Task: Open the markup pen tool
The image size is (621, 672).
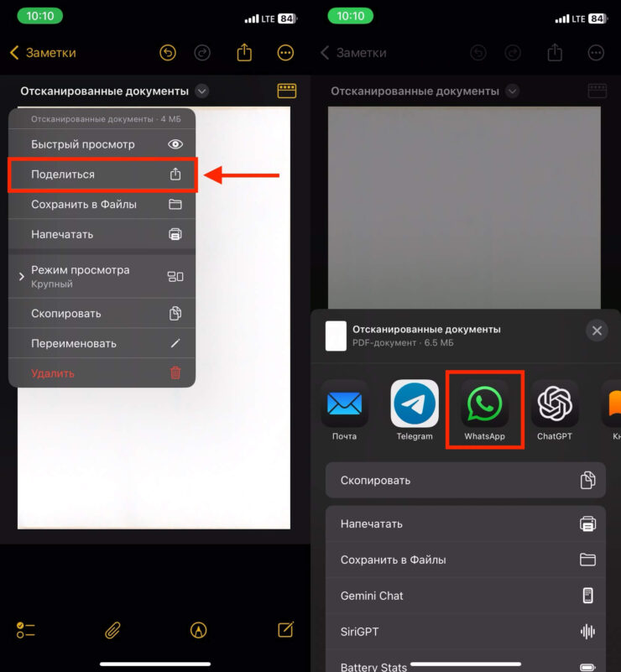Action: click(199, 630)
